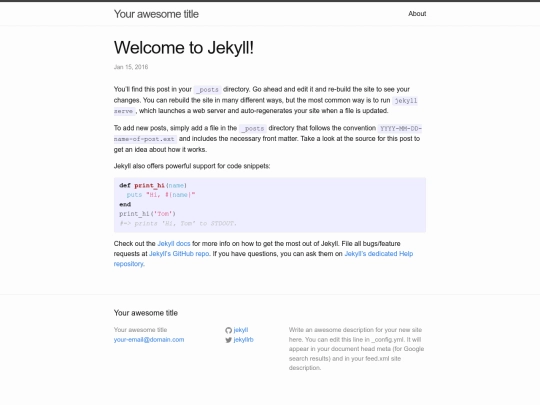Click the 'Write an awesome description' footer paragraph
Viewport: 540px width, 405px height.
pos(356,349)
